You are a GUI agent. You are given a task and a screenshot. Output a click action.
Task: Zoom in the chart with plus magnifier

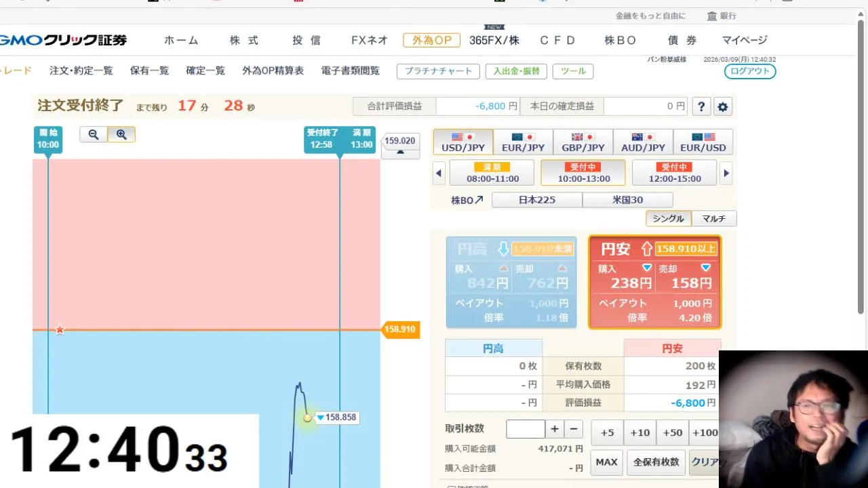coord(121,134)
